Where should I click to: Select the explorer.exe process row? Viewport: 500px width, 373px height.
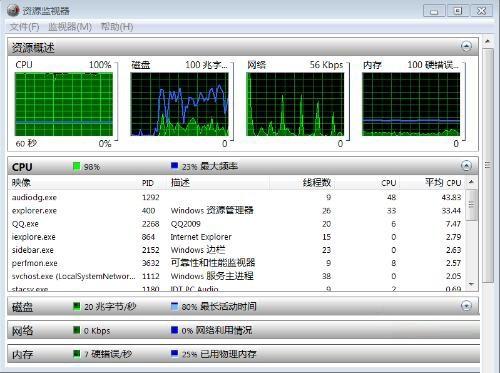coord(237,211)
